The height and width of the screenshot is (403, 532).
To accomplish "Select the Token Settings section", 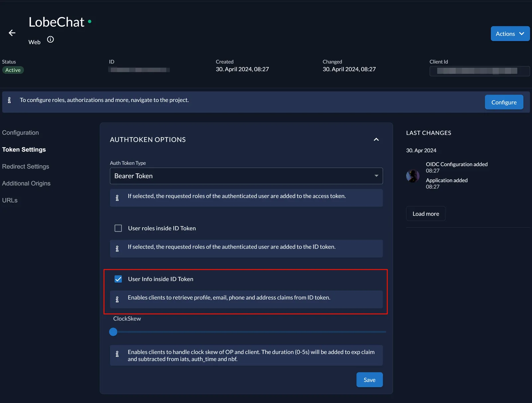I will tap(24, 150).
